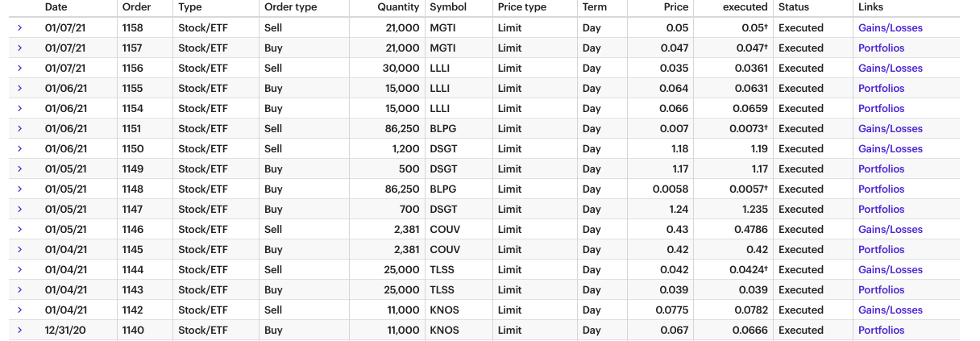Image resolution: width=980 pixels, height=341 pixels.
Task: Open Gains/Losses for DSGT order 1150
Action: (x=890, y=148)
